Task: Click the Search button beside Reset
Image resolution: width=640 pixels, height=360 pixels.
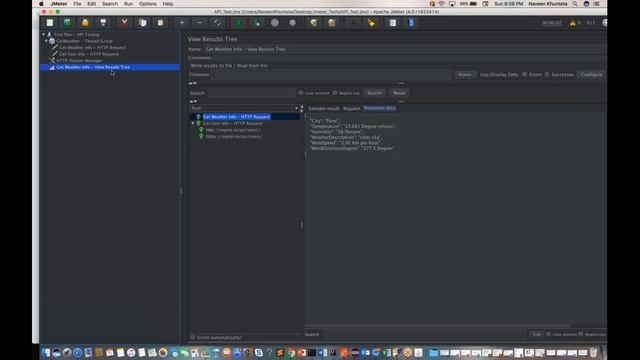Action: (374, 93)
